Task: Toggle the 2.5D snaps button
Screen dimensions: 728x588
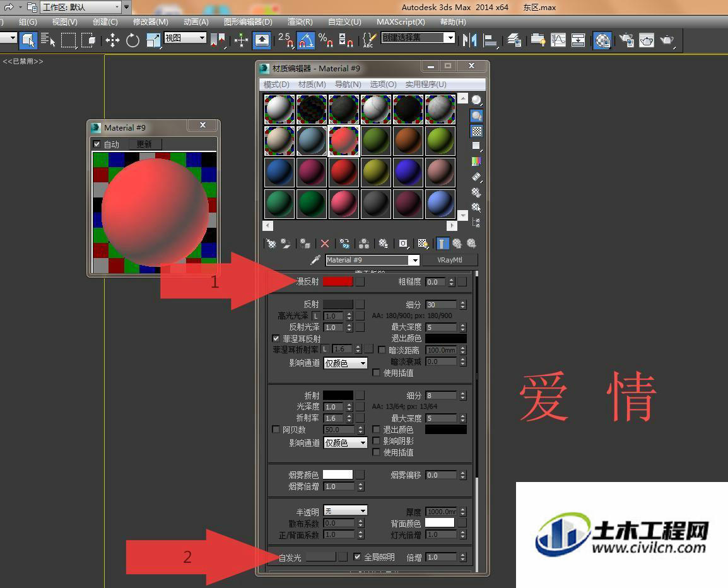Action: click(x=286, y=40)
